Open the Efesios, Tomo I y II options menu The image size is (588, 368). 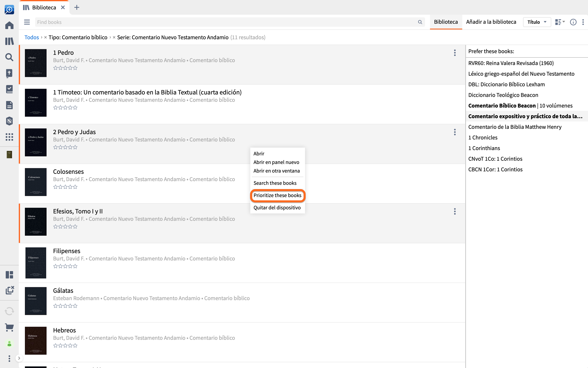tap(455, 212)
